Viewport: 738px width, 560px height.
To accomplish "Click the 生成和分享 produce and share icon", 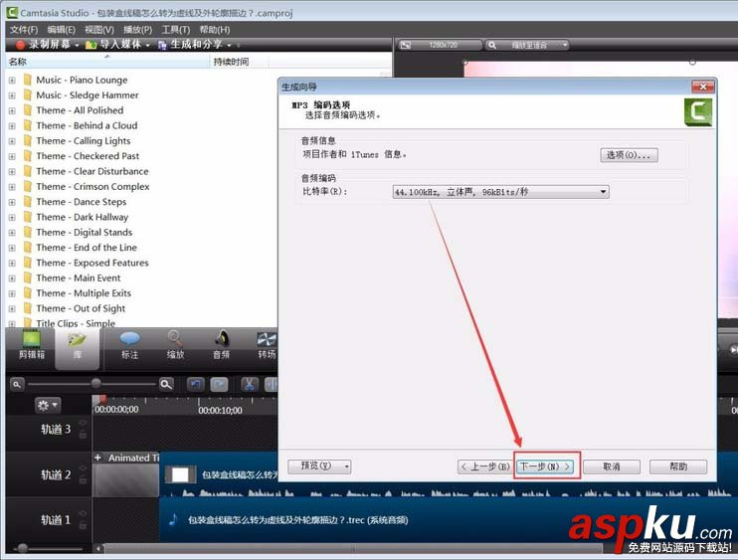I will click(x=162, y=45).
